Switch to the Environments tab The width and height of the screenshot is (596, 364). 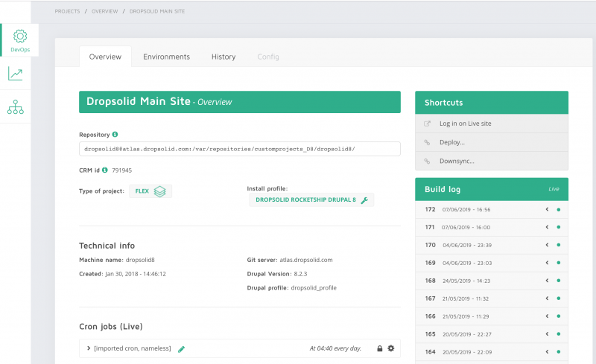pos(166,57)
